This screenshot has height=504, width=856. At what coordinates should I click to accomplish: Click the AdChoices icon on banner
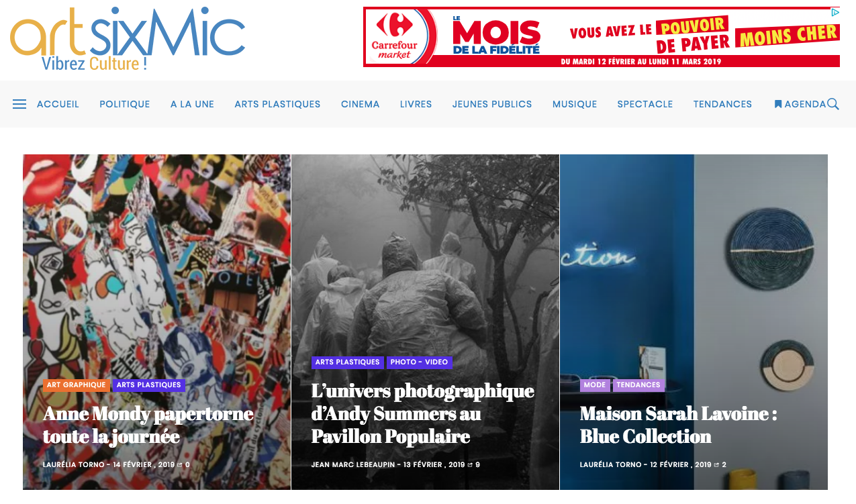[x=835, y=12]
